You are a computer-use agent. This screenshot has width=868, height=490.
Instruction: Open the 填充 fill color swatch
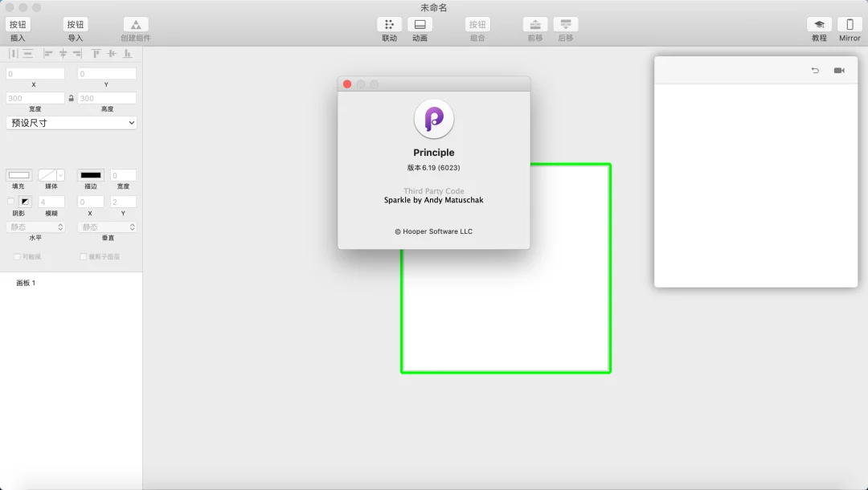(18, 175)
